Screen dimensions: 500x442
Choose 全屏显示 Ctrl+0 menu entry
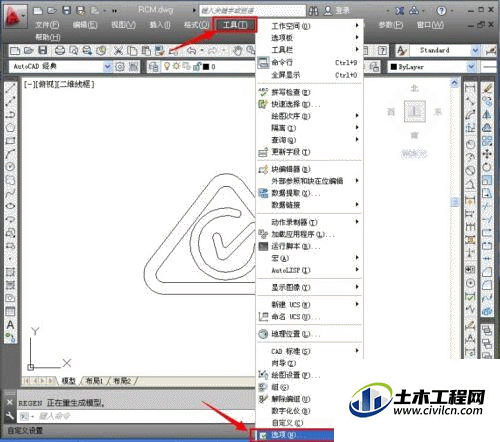(x=309, y=75)
